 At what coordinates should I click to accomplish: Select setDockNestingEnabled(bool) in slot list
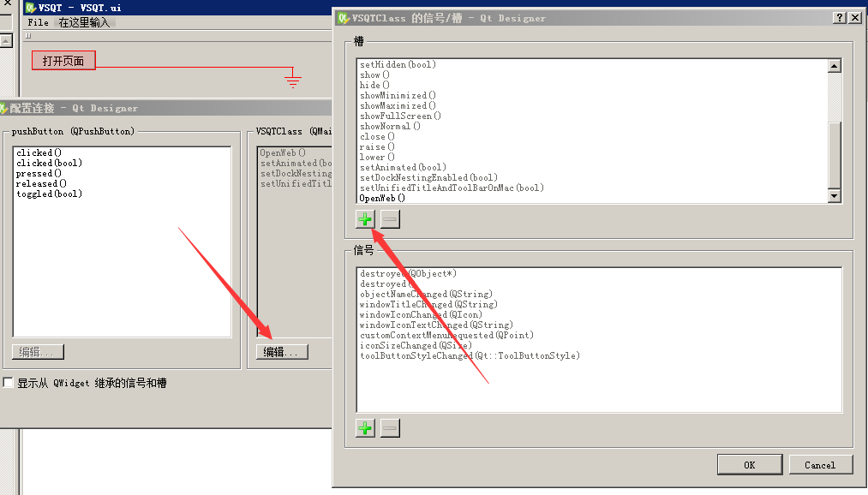click(428, 177)
